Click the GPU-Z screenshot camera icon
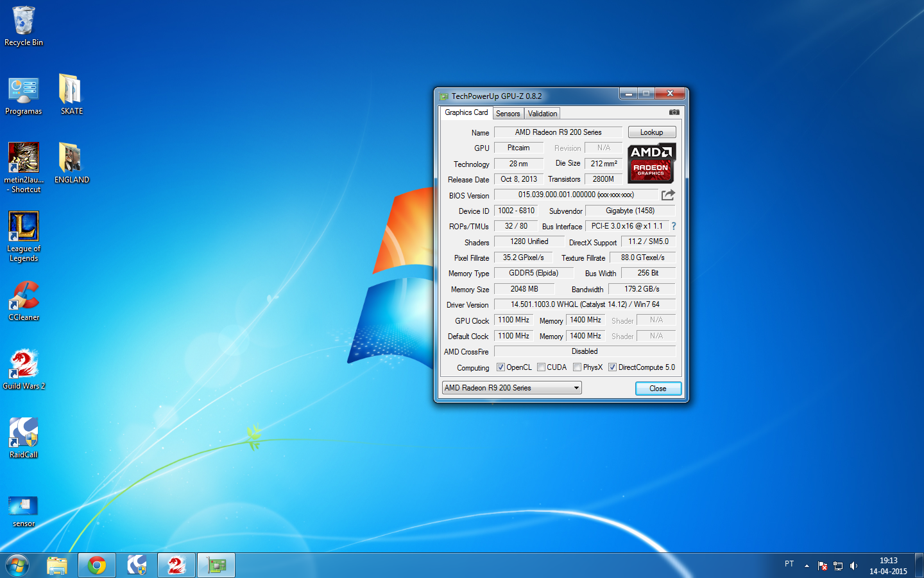The image size is (924, 578). (x=674, y=112)
